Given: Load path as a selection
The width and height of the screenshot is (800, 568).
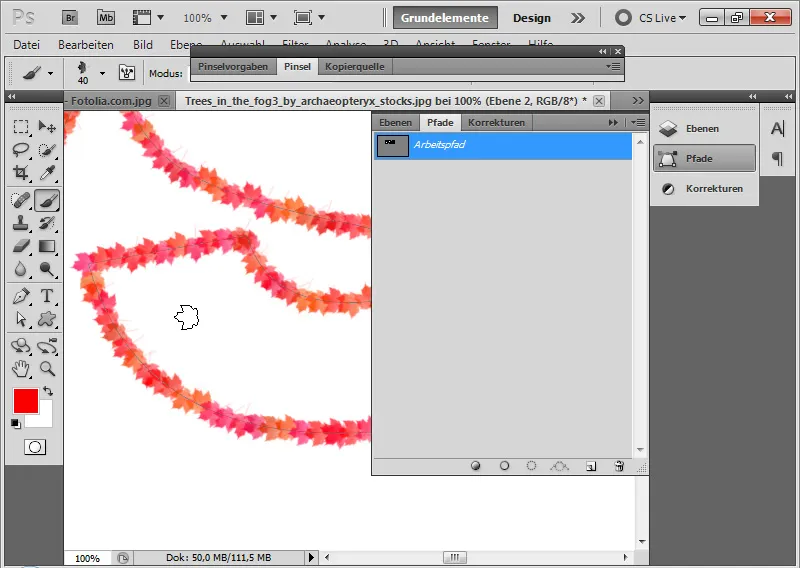Looking at the screenshot, I should pos(531,466).
